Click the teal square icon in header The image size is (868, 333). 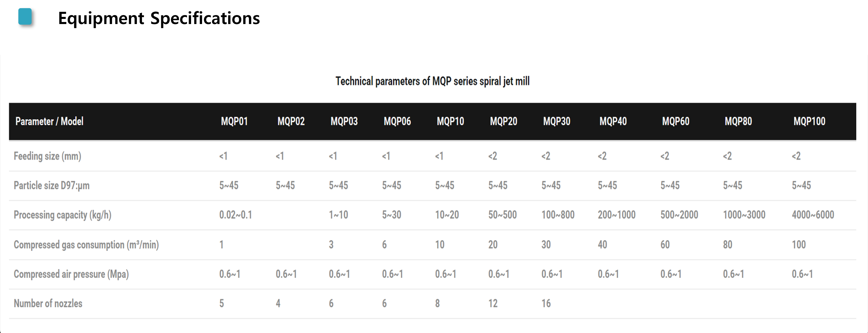25,16
